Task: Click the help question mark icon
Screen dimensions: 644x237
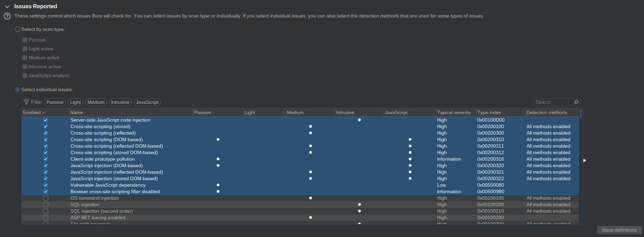Action: [x=7, y=16]
